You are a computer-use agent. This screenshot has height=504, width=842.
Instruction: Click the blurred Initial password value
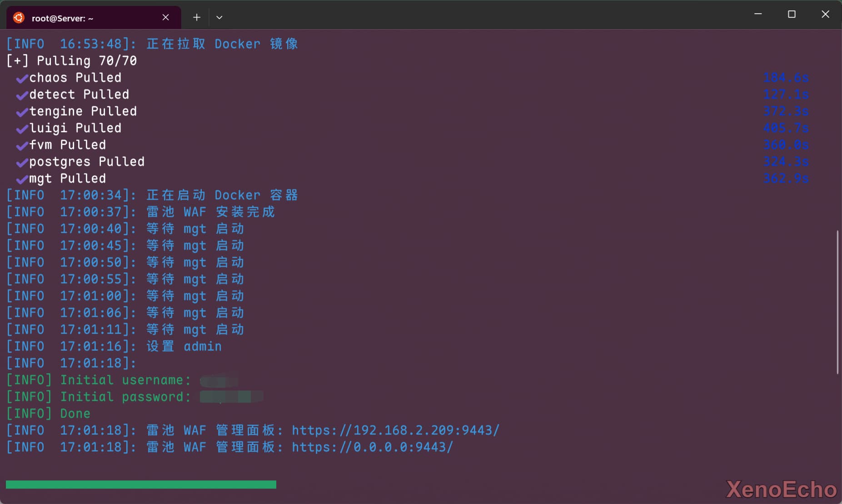click(x=231, y=397)
